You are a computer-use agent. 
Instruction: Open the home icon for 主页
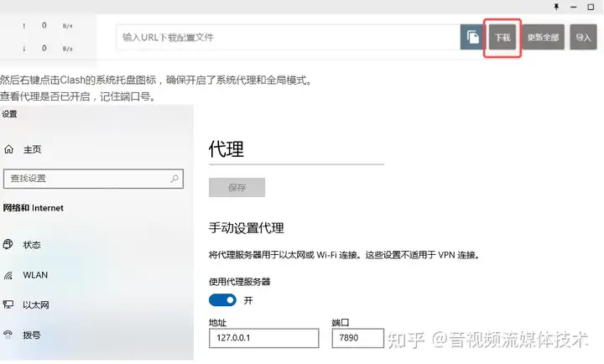coord(9,149)
